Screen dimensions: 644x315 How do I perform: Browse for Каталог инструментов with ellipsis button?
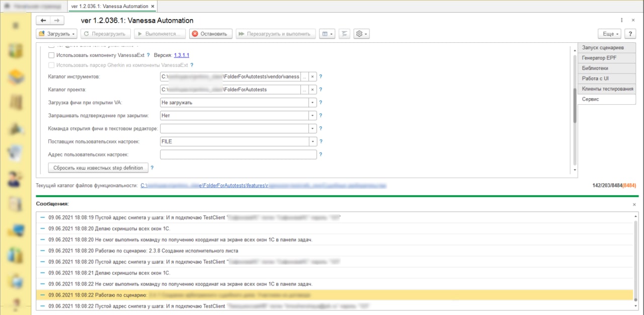point(304,77)
